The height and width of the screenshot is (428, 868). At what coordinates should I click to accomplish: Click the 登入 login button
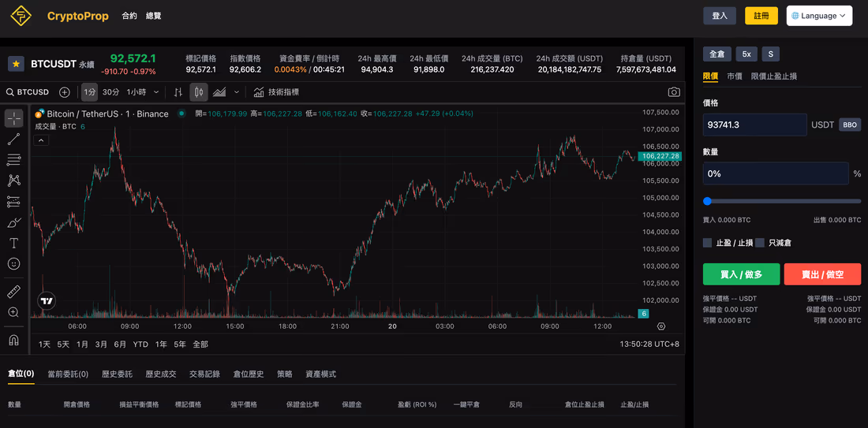tap(720, 16)
